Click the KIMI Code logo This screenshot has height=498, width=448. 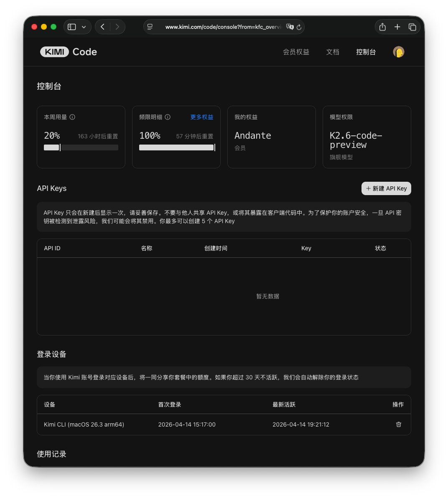coord(68,52)
